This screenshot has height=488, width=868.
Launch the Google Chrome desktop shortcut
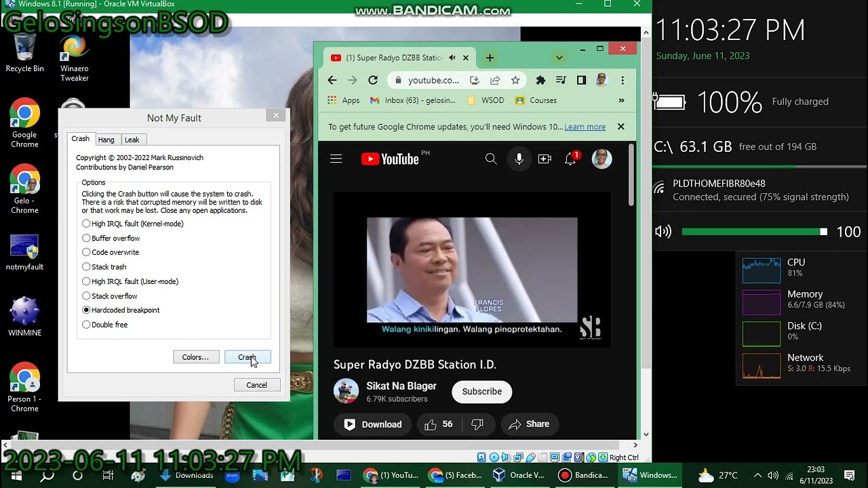(24, 124)
